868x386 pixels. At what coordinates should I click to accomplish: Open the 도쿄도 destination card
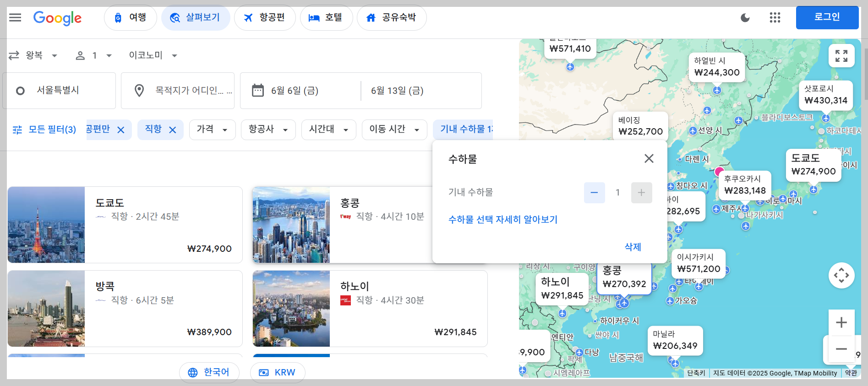click(x=125, y=225)
